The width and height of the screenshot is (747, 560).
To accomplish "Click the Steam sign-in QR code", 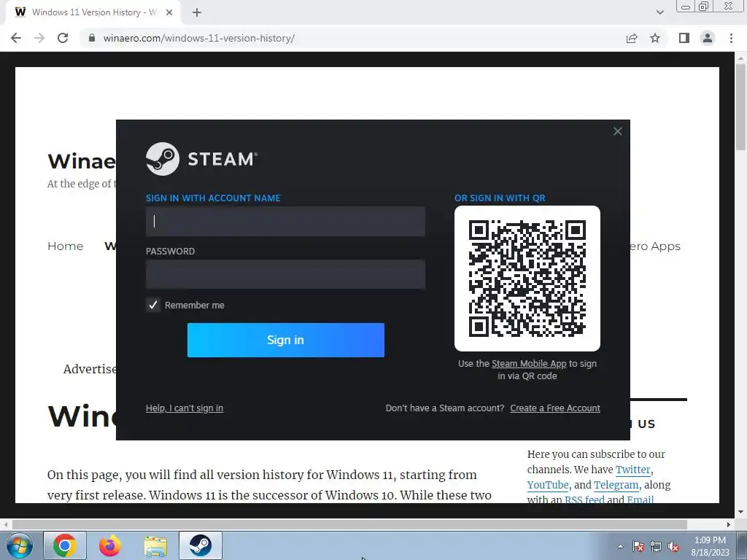I will tap(527, 279).
